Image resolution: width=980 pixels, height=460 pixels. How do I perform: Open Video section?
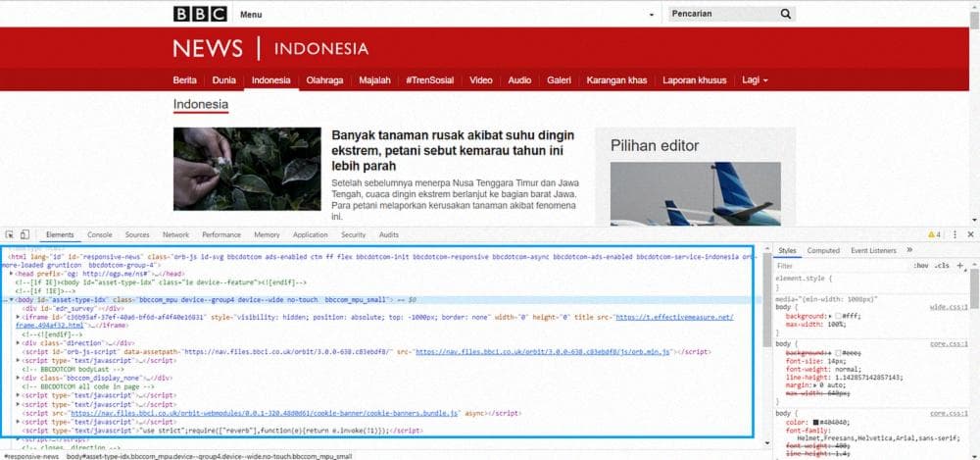[480, 80]
